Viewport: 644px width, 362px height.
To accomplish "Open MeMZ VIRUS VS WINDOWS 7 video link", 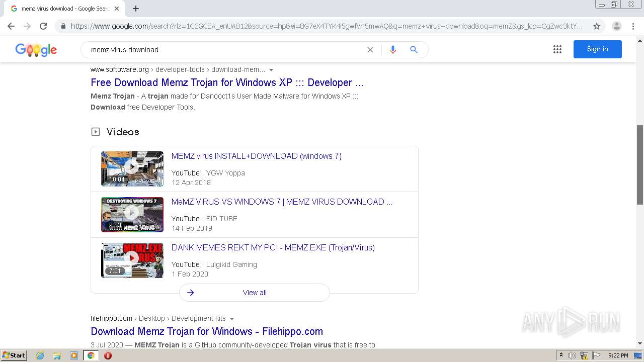I will [x=282, y=202].
